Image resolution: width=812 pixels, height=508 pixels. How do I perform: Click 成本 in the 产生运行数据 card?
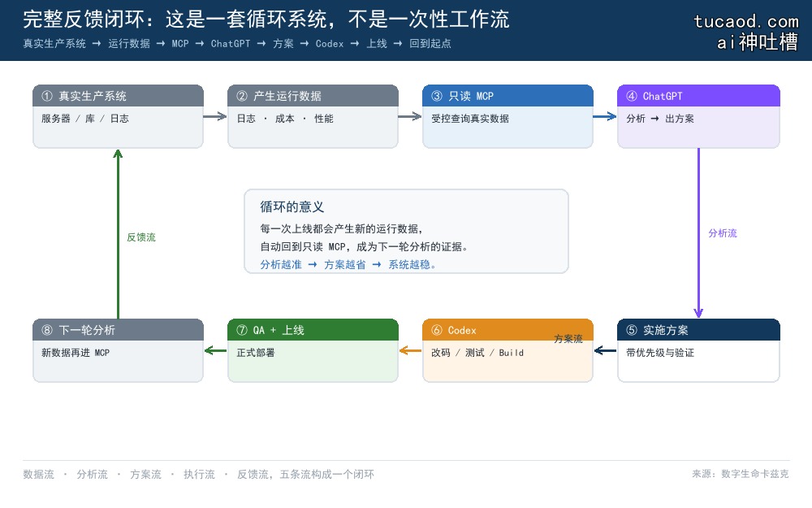tap(285, 119)
